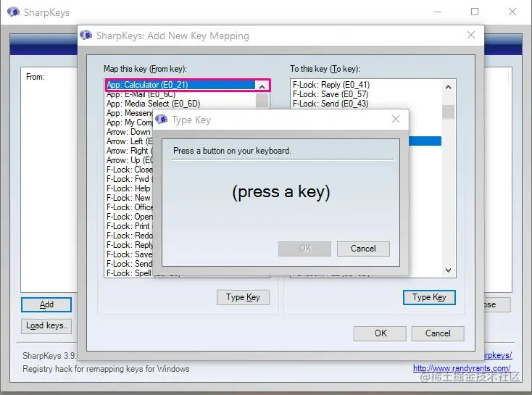Select F-Lock: Redo in From key list
Screen dimensions: 532x395
click(x=129, y=236)
